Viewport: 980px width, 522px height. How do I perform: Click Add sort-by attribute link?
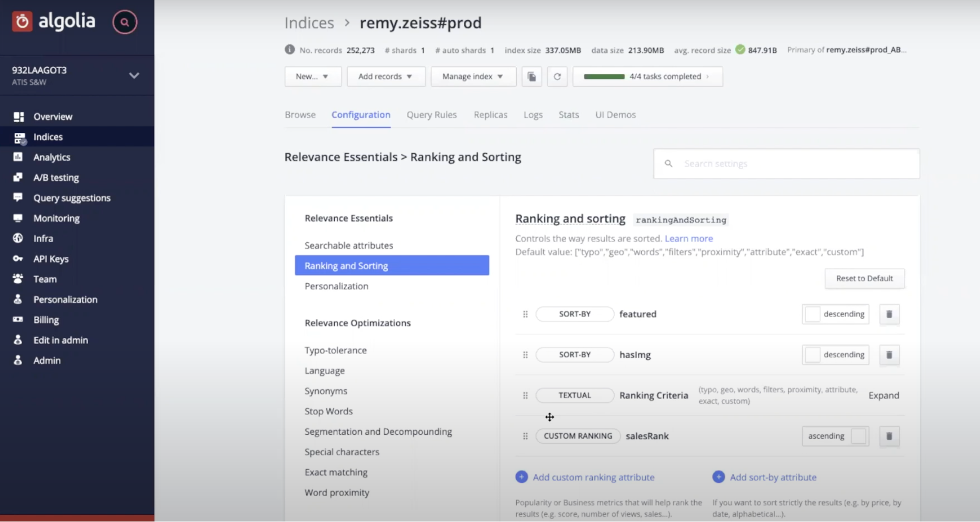773,477
